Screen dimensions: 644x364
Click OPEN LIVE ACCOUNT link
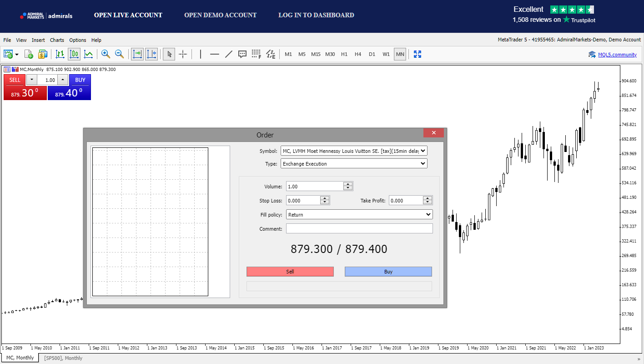(128, 15)
